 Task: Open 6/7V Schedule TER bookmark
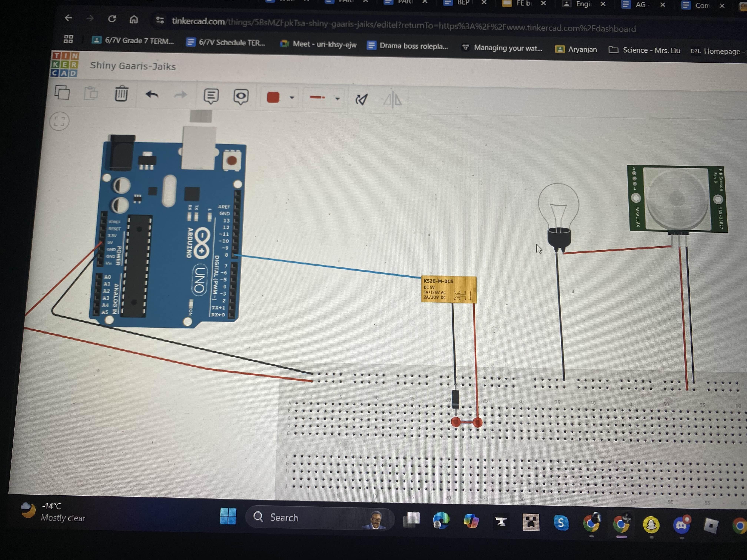point(226,42)
